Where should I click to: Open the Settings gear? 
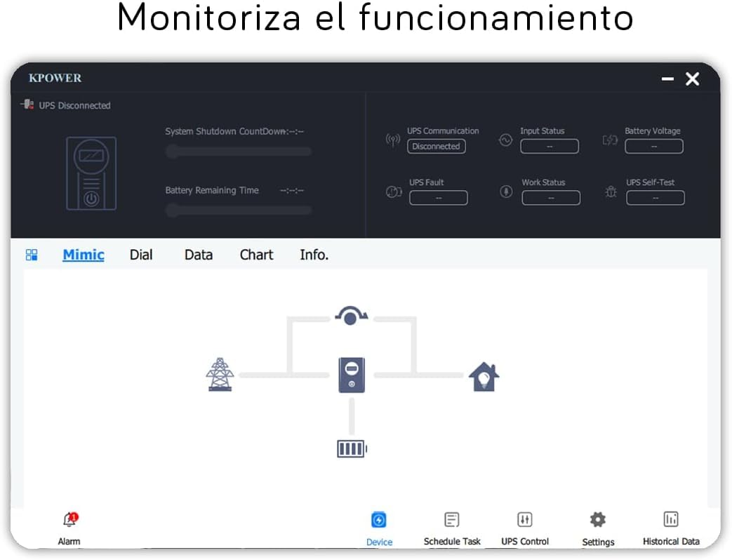coord(597,519)
